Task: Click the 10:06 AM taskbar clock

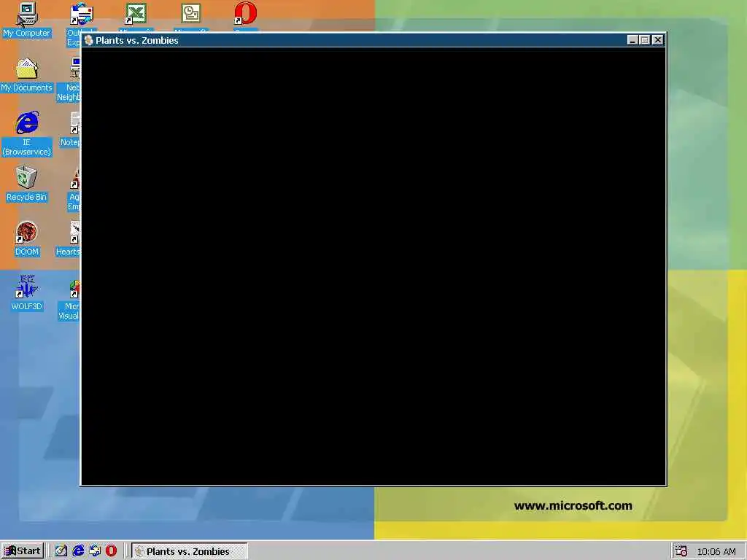Action: (x=716, y=551)
